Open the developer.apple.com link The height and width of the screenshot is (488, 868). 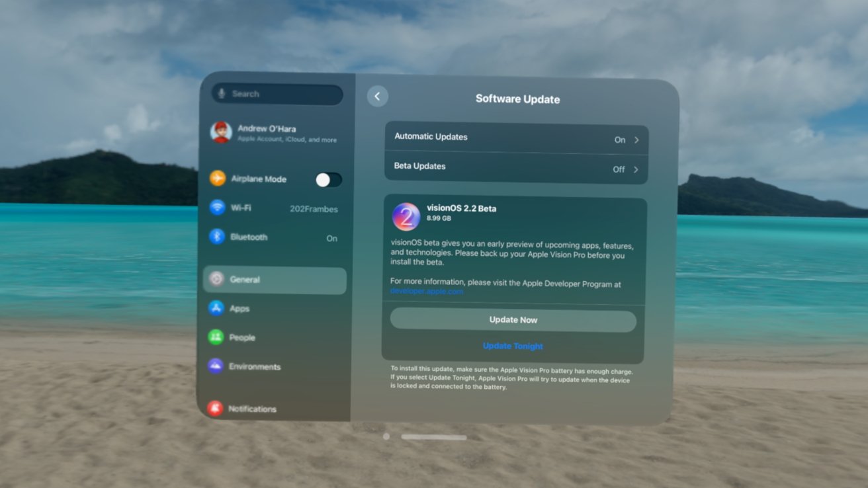[427, 292]
